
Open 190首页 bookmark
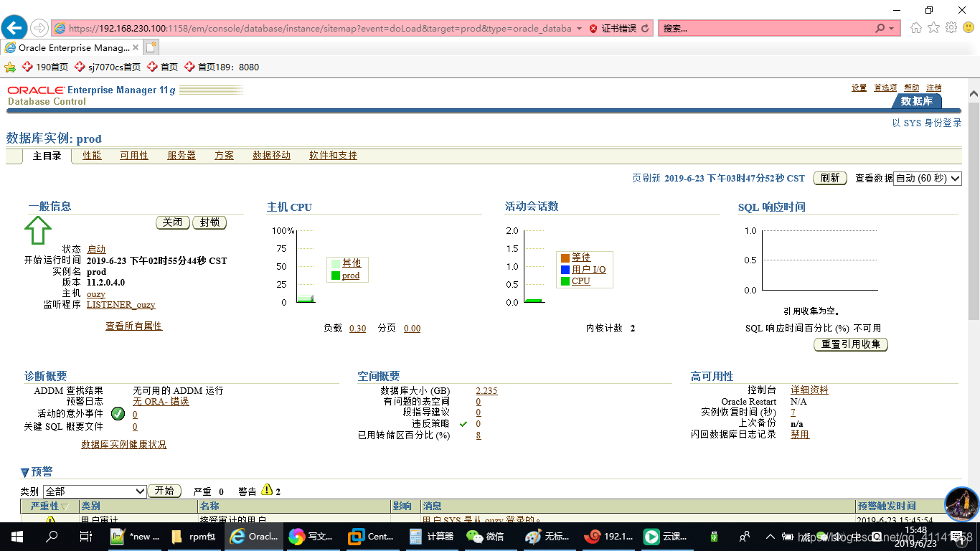45,67
